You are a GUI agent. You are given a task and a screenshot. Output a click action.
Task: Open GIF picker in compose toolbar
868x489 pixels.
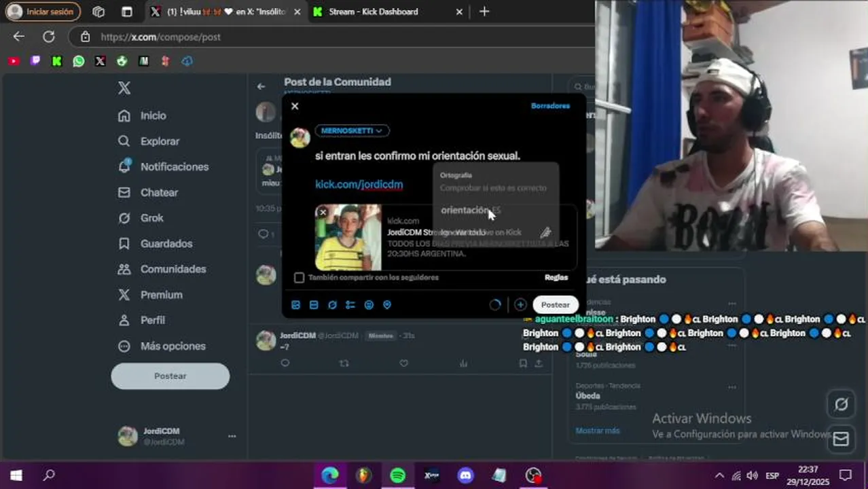point(314,305)
